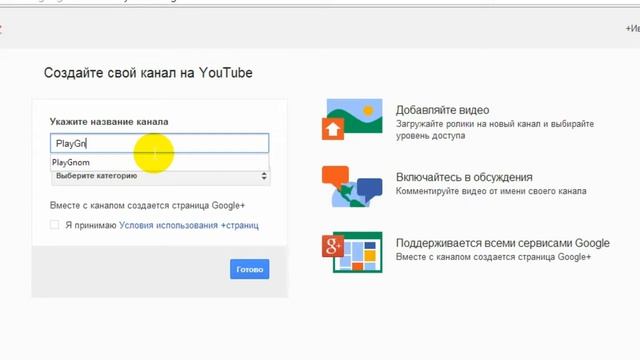This screenshot has width=640, height=360.
Task: Open the 'Условия использования +страниц' link
Action: (x=189, y=225)
